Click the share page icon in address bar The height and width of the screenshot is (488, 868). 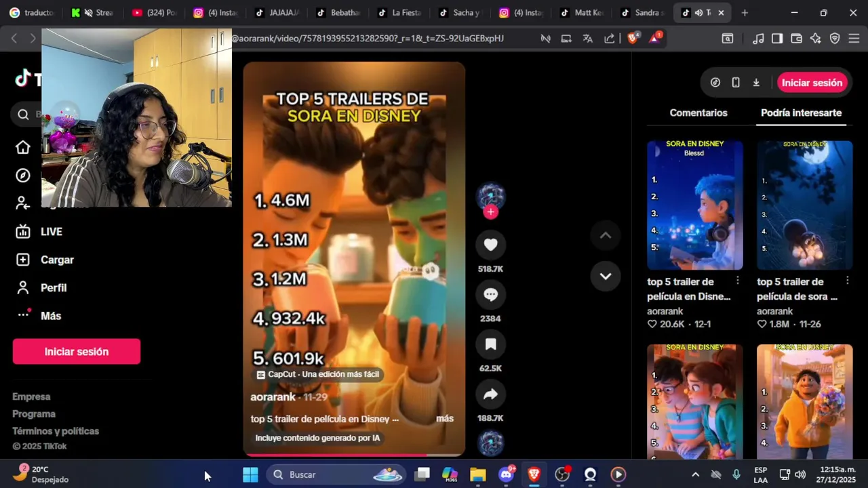(x=610, y=39)
